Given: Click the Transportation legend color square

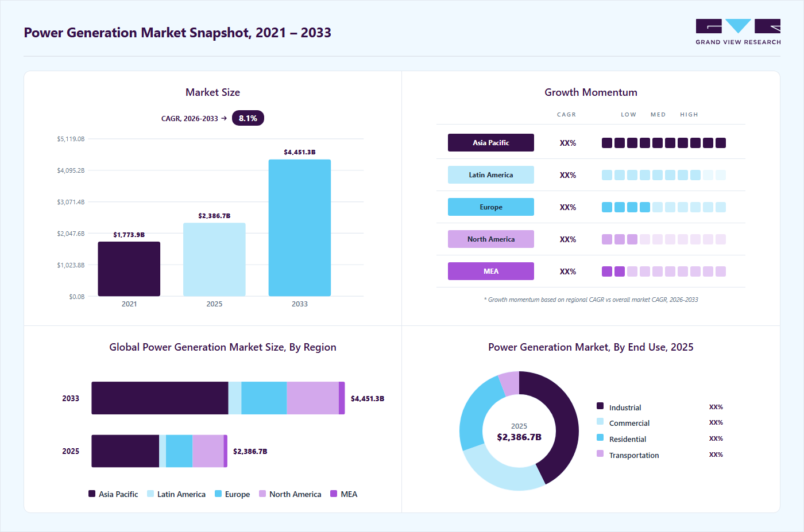Looking at the screenshot, I should [x=600, y=453].
